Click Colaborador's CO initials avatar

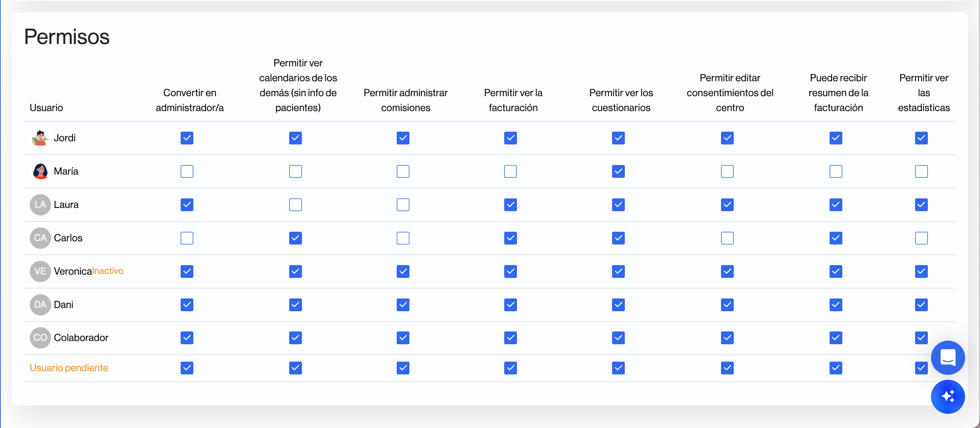40,338
